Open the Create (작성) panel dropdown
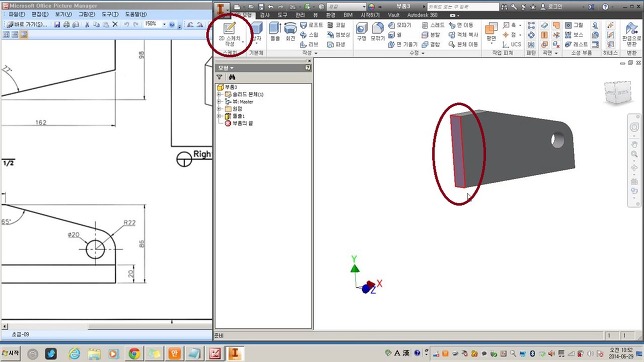Screen dimensions: 644x362 click(310, 53)
